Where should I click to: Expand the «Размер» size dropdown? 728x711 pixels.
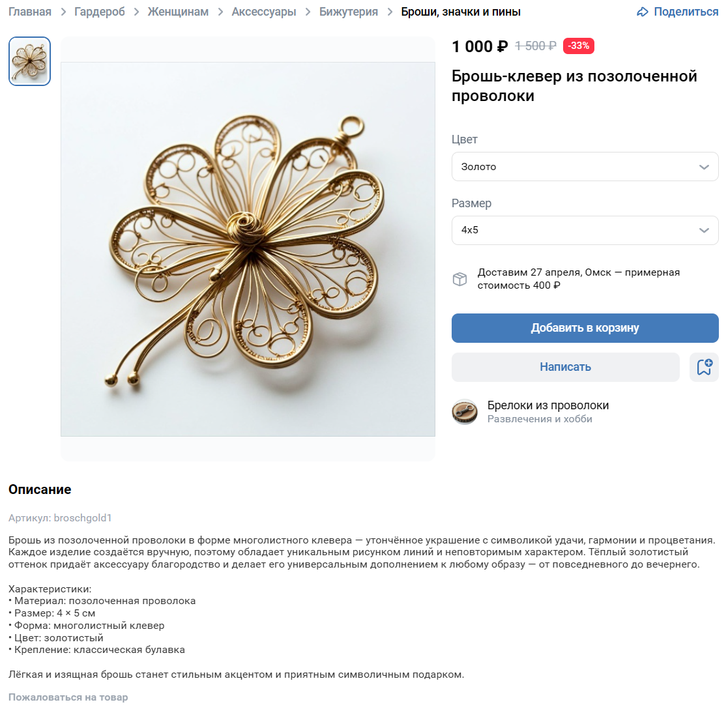pyautogui.click(x=585, y=230)
